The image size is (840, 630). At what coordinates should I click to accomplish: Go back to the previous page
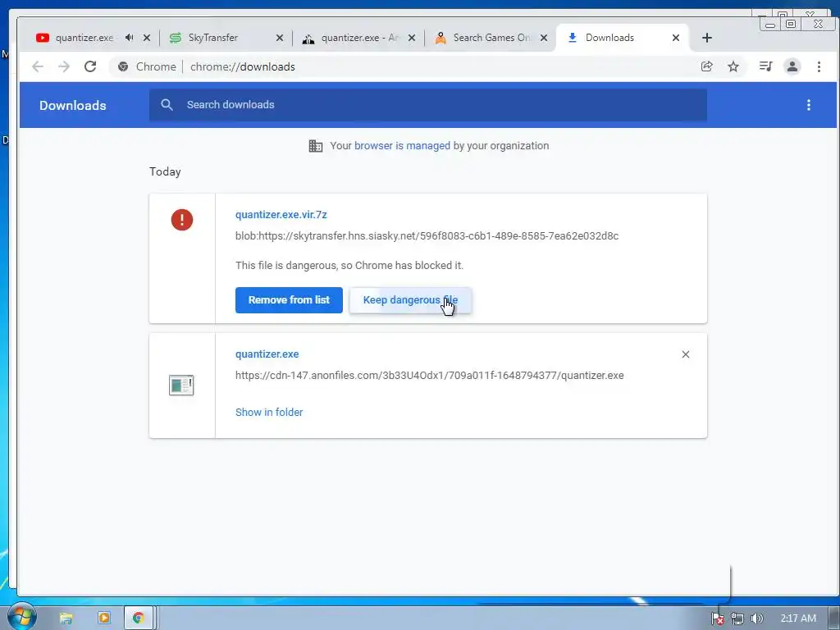38,66
